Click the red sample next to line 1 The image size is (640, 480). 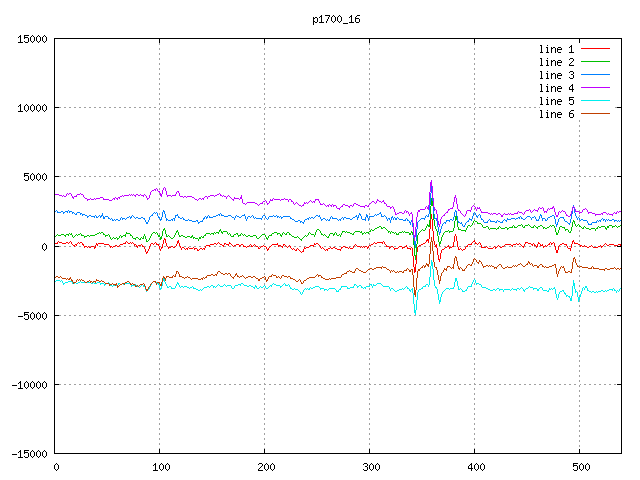[596, 49]
